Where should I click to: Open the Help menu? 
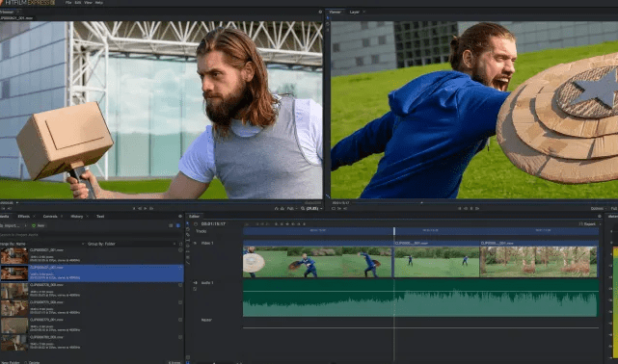tap(99, 2)
